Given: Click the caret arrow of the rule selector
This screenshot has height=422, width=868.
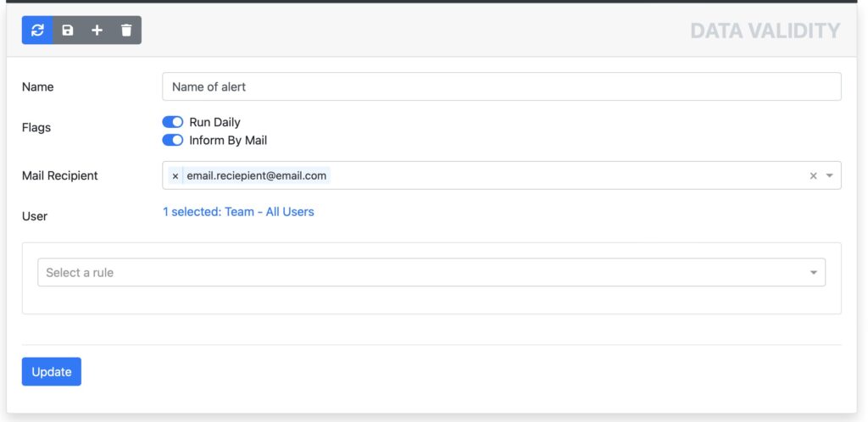Looking at the screenshot, I should coord(813,273).
